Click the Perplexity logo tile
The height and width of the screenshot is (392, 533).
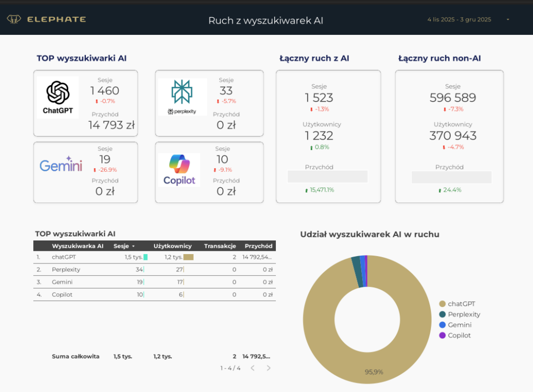click(x=182, y=97)
